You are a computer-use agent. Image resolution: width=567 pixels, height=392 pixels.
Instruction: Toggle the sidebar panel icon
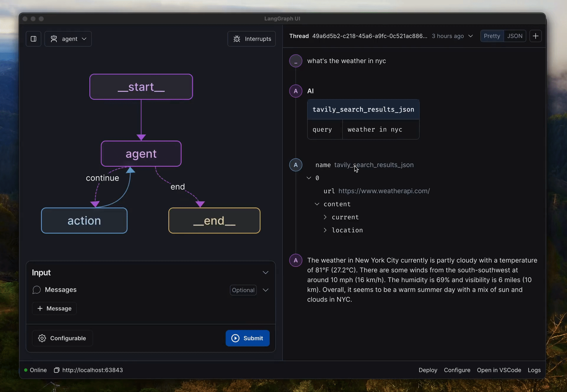tap(33, 39)
